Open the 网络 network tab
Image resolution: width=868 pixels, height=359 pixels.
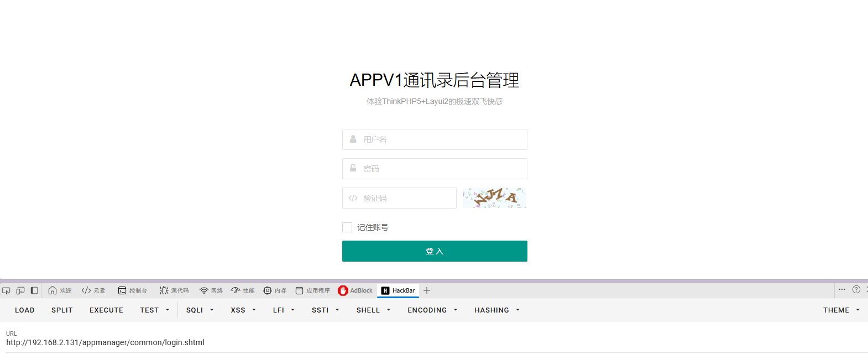211,290
